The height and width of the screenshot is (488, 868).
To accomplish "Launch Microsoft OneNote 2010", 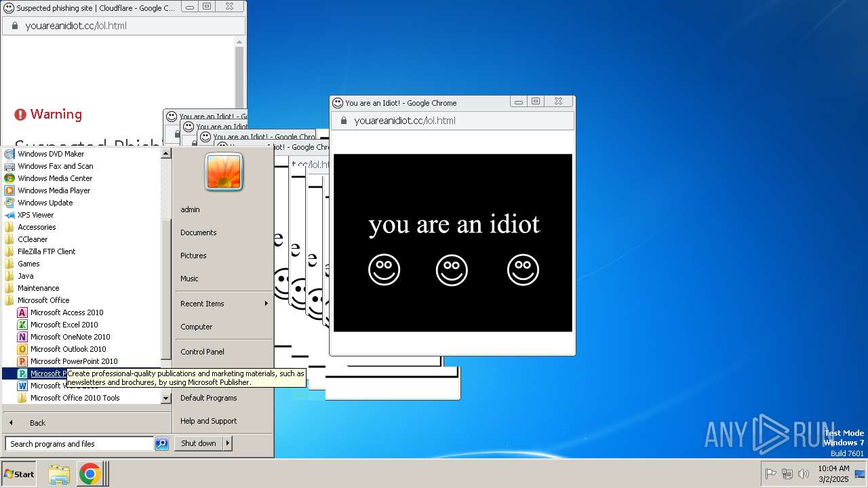I will [70, 337].
